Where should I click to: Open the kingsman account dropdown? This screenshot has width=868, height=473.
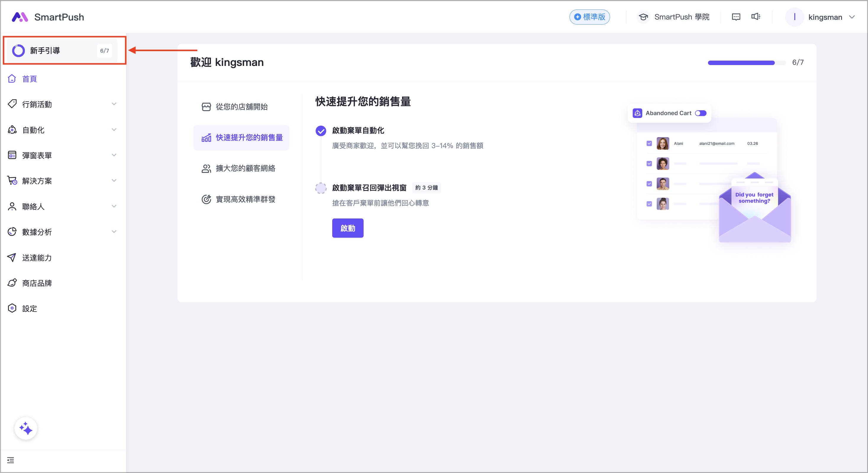point(825,17)
